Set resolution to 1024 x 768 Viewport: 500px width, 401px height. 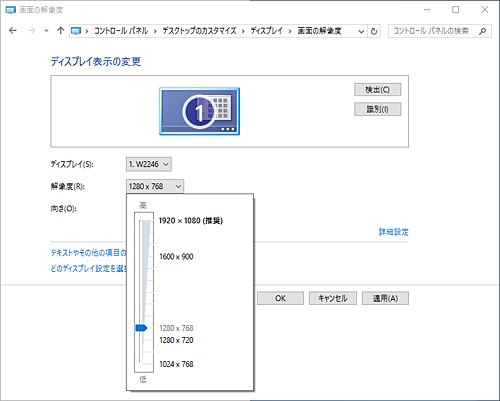(x=176, y=364)
